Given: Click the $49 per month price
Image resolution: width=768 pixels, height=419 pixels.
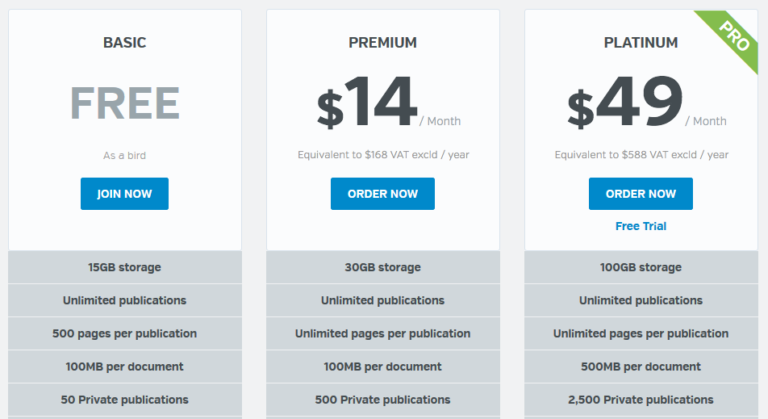Looking at the screenshot, I should (626, 105).
